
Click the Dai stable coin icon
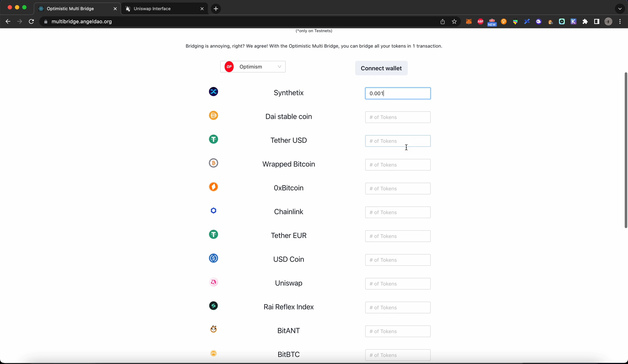click(x=213, y=116)
